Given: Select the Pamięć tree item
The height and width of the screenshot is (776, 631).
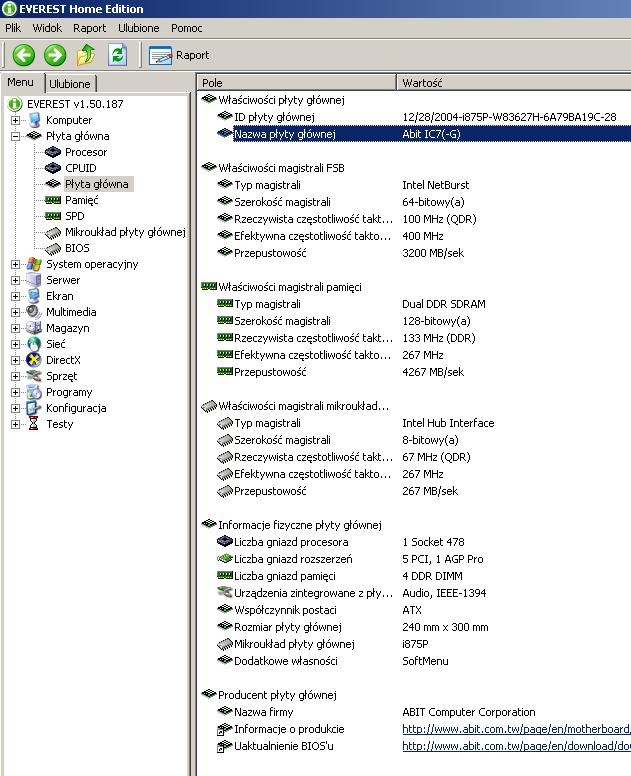Looking at the screenshot, I should pos(82,200).
